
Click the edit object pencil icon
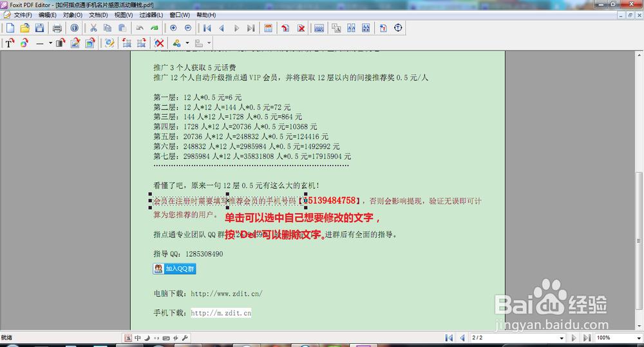point(75,42)
